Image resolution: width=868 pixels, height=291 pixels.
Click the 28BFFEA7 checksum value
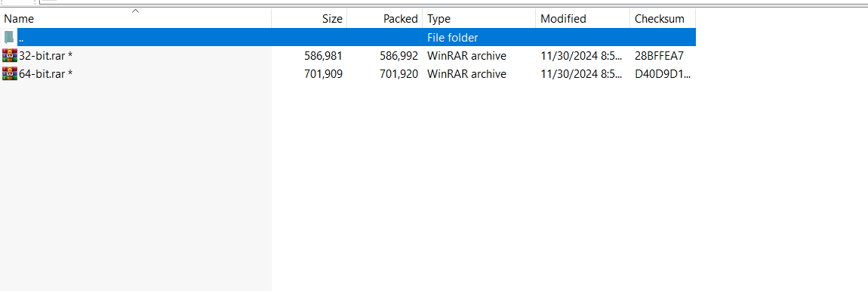[660, 55]
